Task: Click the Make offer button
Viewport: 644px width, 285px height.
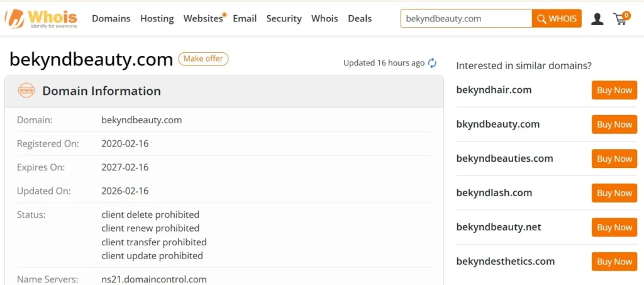Action: tap(203, 59)
